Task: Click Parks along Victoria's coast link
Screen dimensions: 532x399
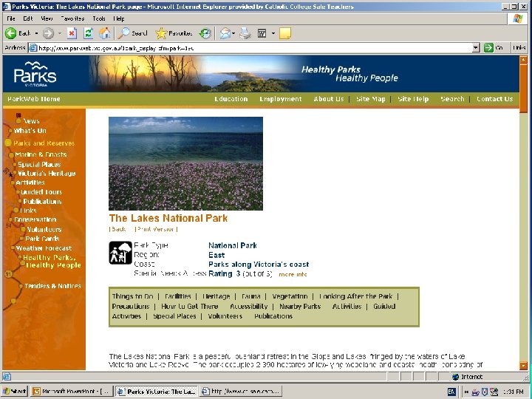Action: pyautogui.click(x=259, y=265)
